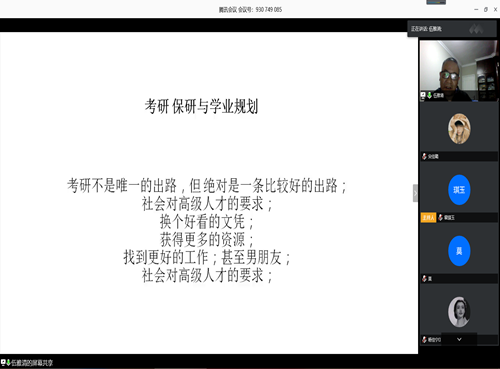Click the Tencent Meeting ID in the title bar
The height and width of the screenshot is (369, 500).
[250, 10]
